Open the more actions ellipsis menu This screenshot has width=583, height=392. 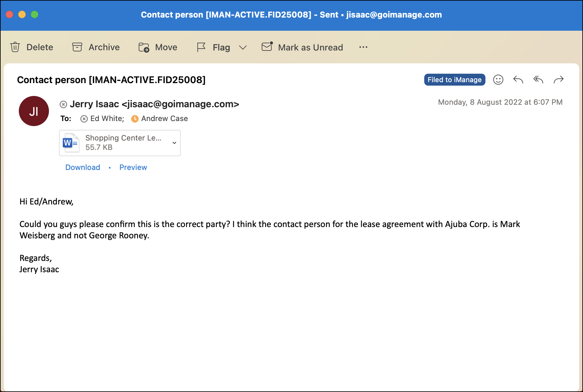point(363,47)
